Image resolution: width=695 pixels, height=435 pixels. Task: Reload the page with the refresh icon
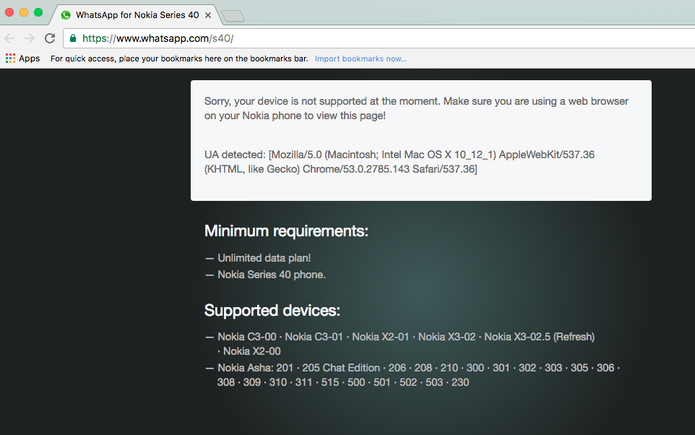click(50, 39)
